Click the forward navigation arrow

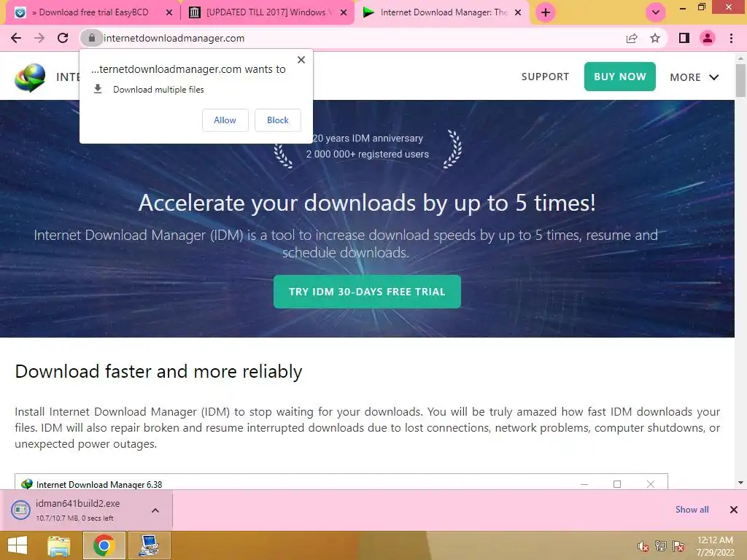pos(39,38)
